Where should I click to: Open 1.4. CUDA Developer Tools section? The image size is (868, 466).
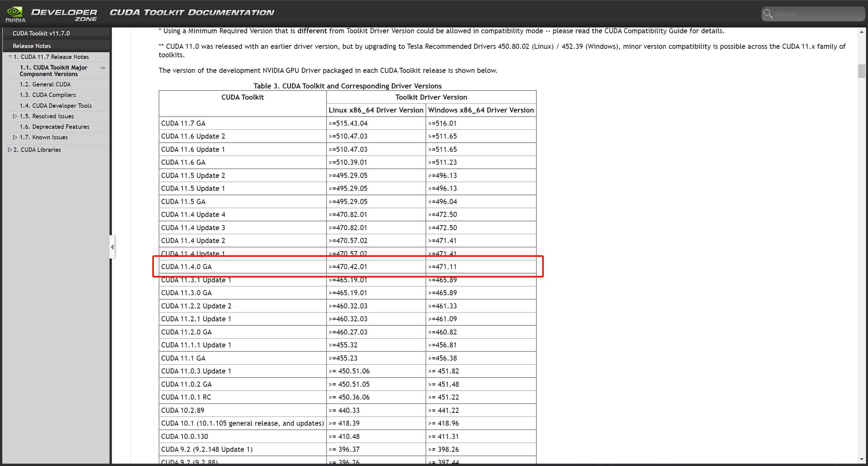tap(56, 106)
